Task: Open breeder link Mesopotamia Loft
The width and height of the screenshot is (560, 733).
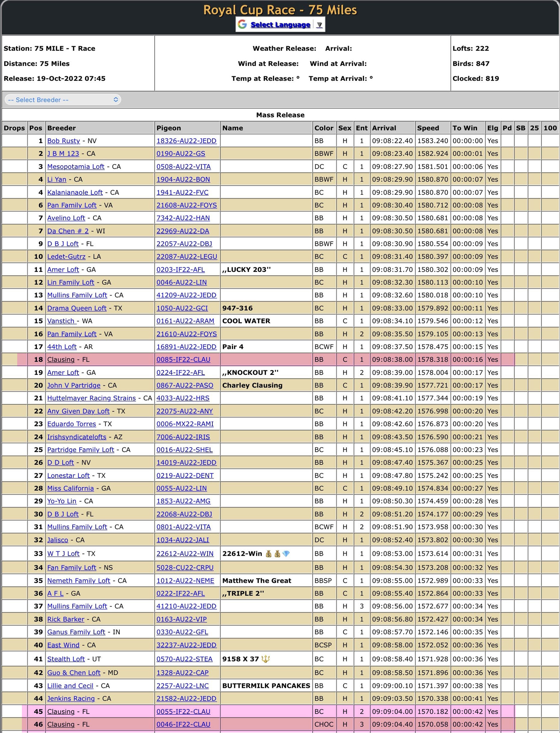Action: pos(76,167)
